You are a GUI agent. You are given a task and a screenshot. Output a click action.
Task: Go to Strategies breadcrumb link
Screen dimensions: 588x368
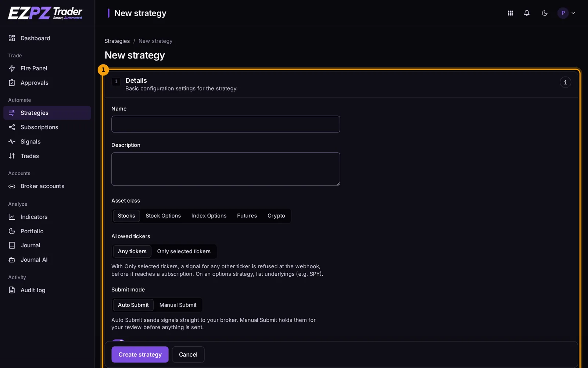(x=117, y=41)
